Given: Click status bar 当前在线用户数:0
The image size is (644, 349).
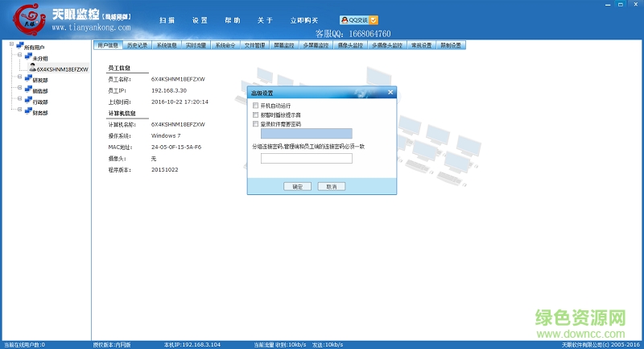Looking at the screenshot, I should 24,345.
